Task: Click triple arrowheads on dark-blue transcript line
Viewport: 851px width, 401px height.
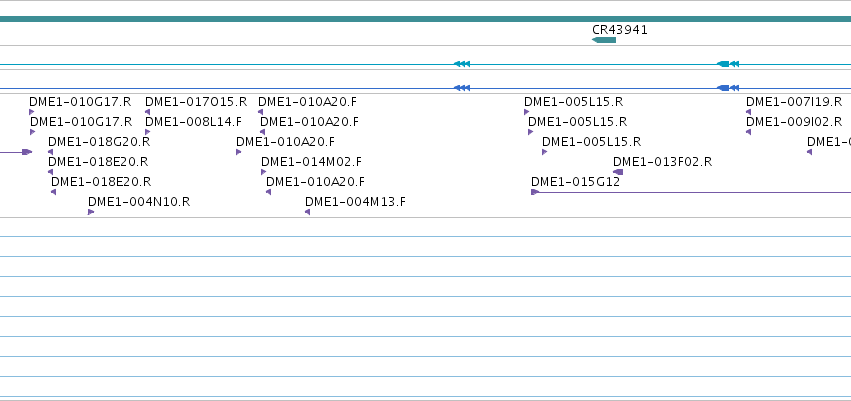Action: pyautogui.click(x=462, y=88)
